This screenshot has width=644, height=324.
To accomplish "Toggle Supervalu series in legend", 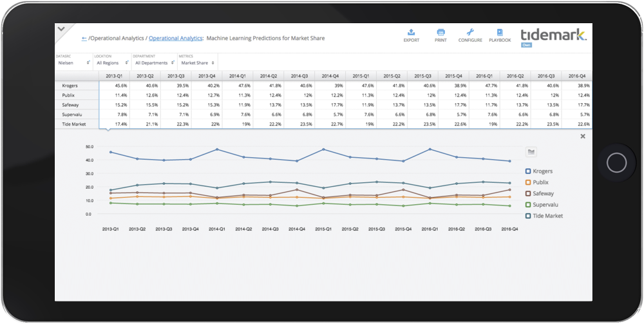I will pos(542,204).
